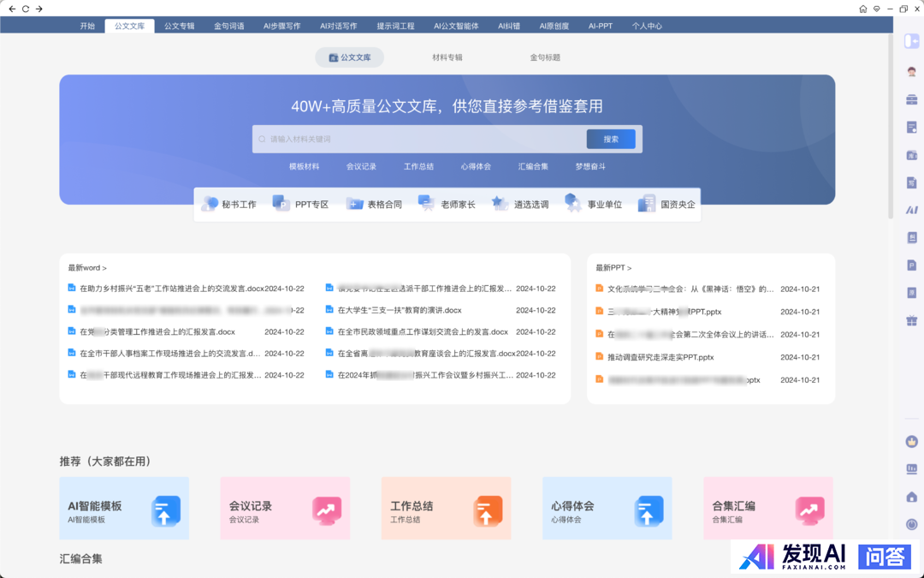Select the 材料专辑 sub-tab
The height and width of the screenshot is (578, 924).
click(x=447, y=57)
